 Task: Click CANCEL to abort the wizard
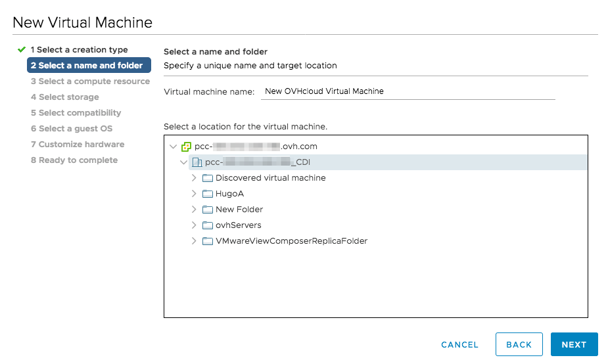459,344
